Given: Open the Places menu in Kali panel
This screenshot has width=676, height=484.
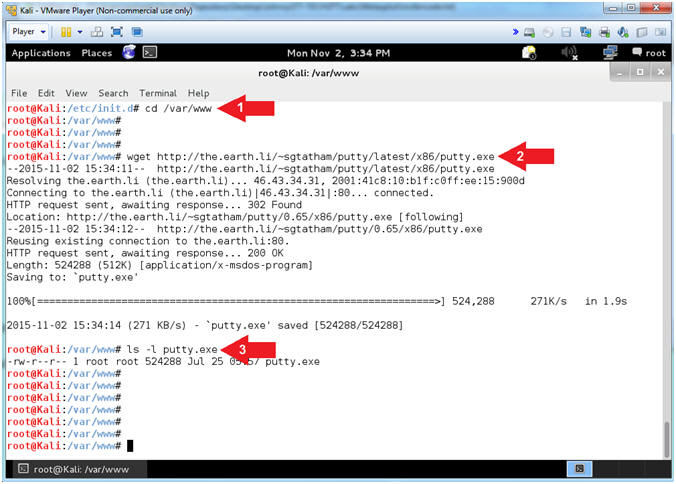Looking at the screenshot, I should [x=97, y=53].
